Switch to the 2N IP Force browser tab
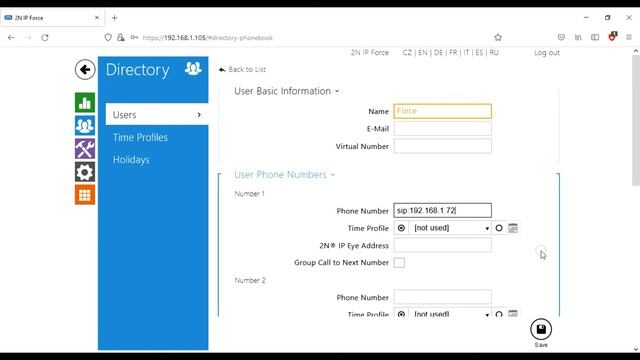The height and width of the screenshot is (360, 640). (52, 18)
